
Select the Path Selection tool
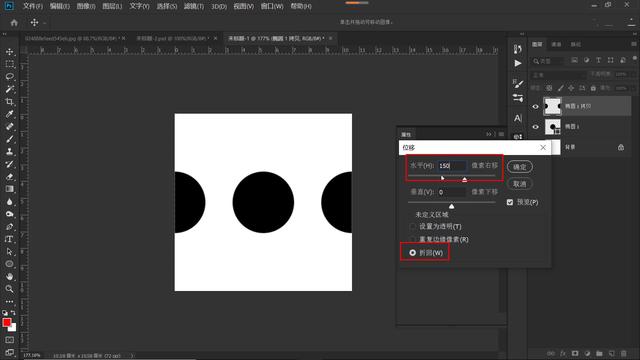pos(9,251)
